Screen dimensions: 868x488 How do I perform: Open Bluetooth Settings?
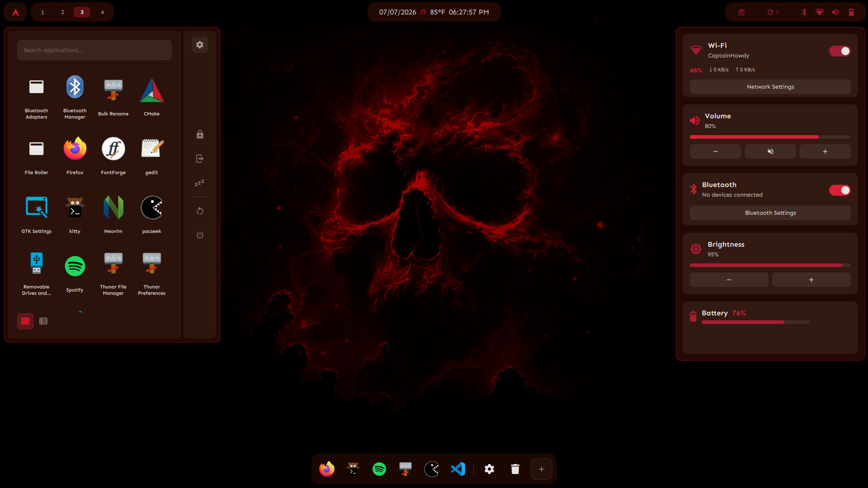tap(770, 213)
